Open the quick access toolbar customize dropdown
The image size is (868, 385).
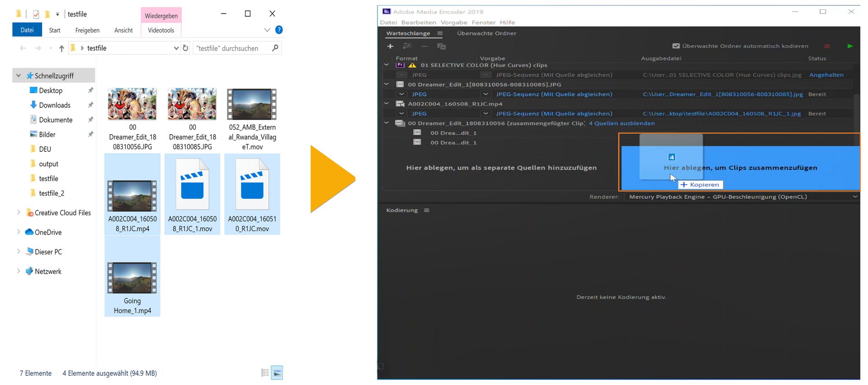[x=57, y=14]
